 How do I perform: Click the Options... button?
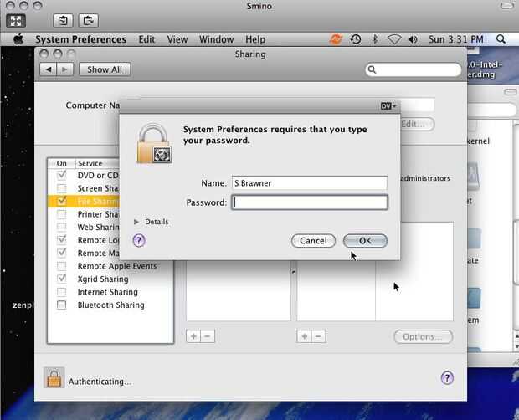pos(423,336)
